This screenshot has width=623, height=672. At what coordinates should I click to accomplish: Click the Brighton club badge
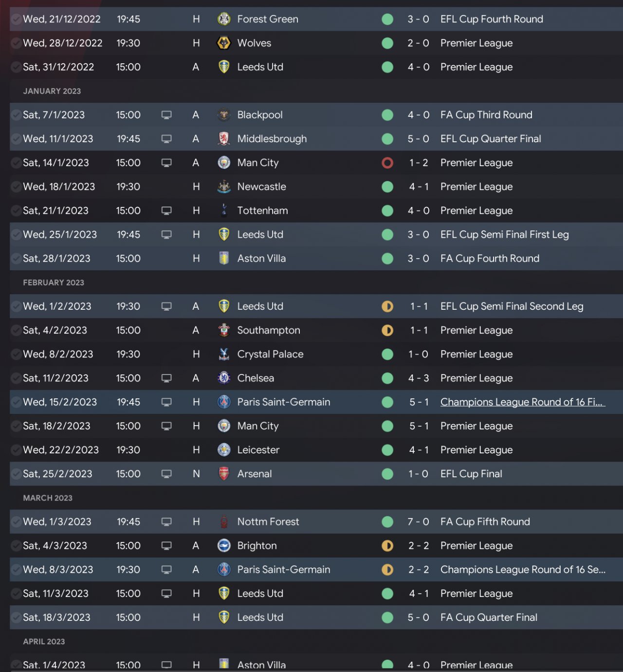[223, 545]
